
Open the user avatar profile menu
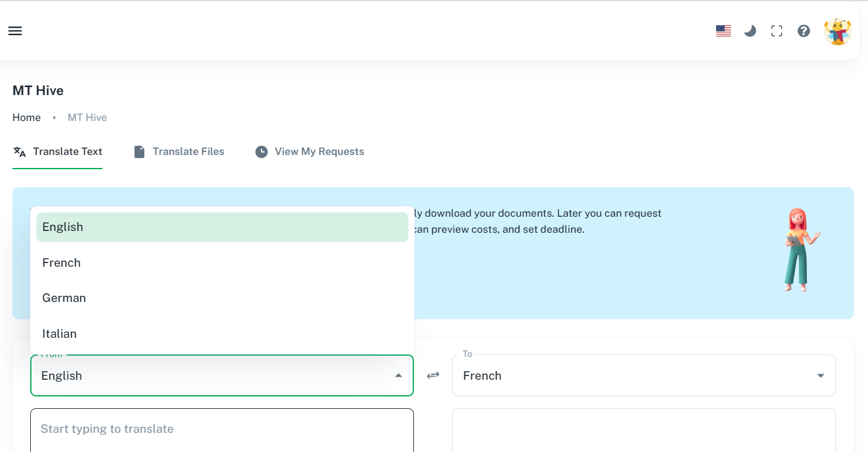[837, 31]
